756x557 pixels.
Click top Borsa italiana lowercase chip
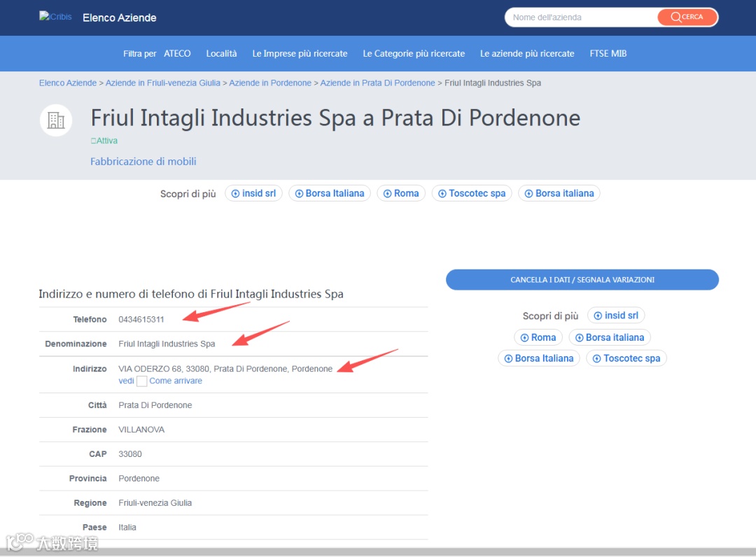click(x=559, y=193)
